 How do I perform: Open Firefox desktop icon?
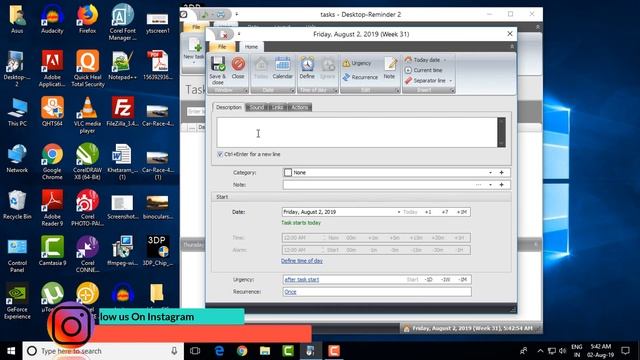pos(87,19)
